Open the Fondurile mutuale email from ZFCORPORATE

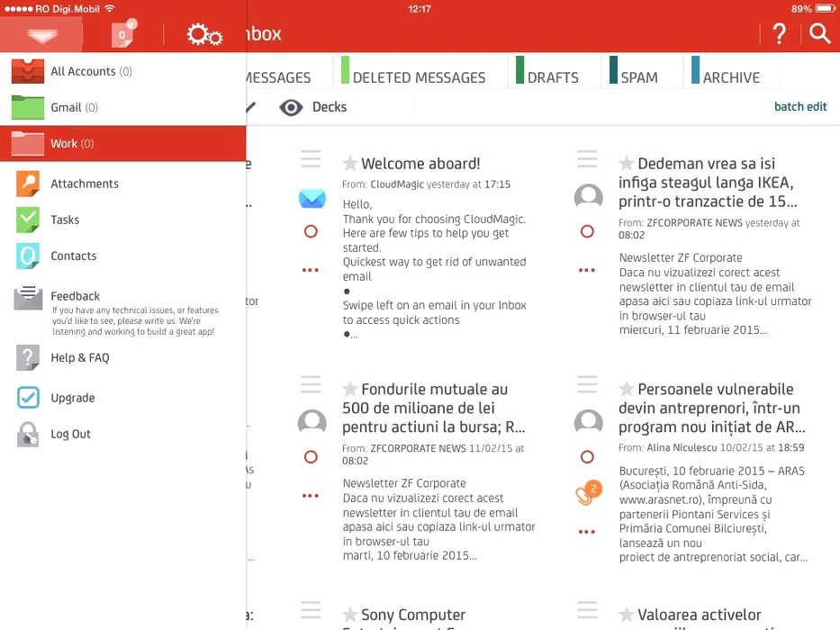[x=434, y=408]
